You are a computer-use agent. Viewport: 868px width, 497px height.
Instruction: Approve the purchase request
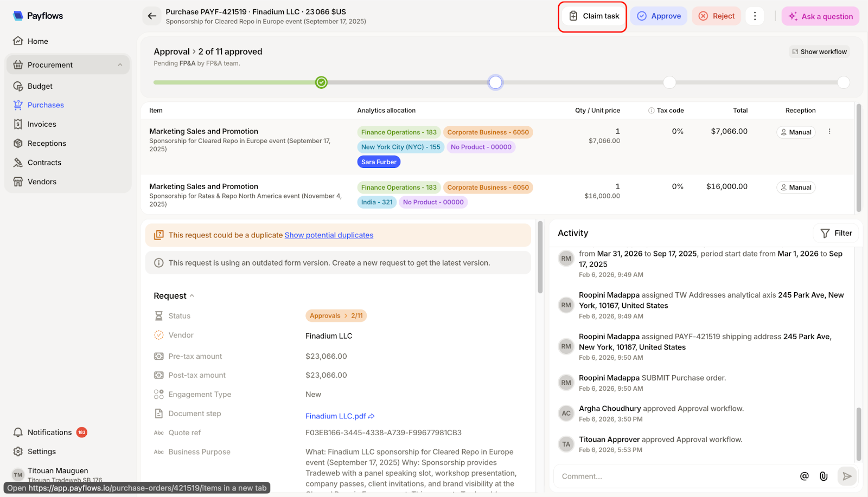click(659, 16)
